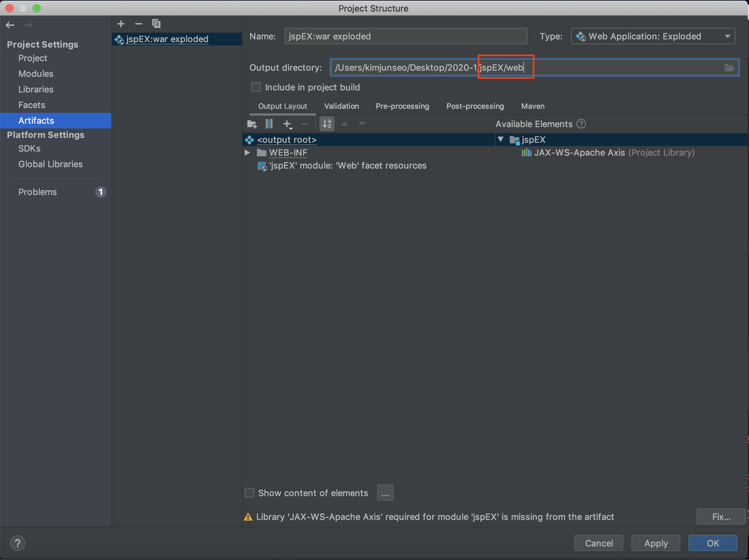Viewport: 749px width, 560px height.
Task: Open SDKs platform settings
Action: [x=29, y=148]
